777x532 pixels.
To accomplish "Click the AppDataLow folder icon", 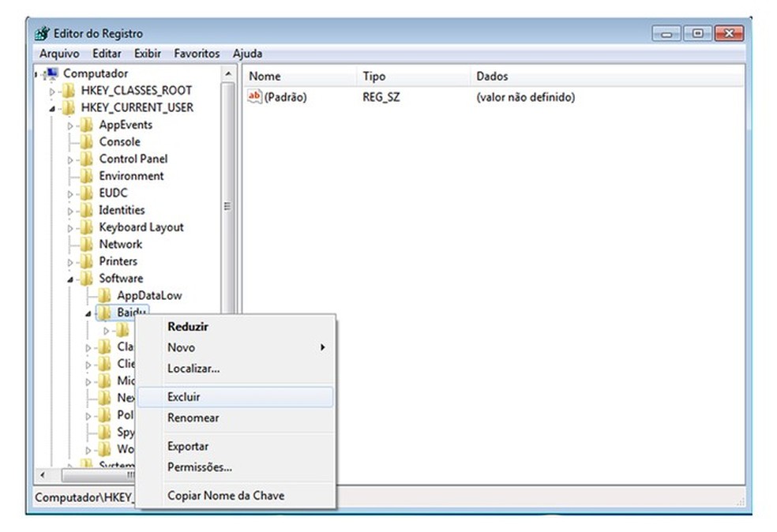I will 104,296.
